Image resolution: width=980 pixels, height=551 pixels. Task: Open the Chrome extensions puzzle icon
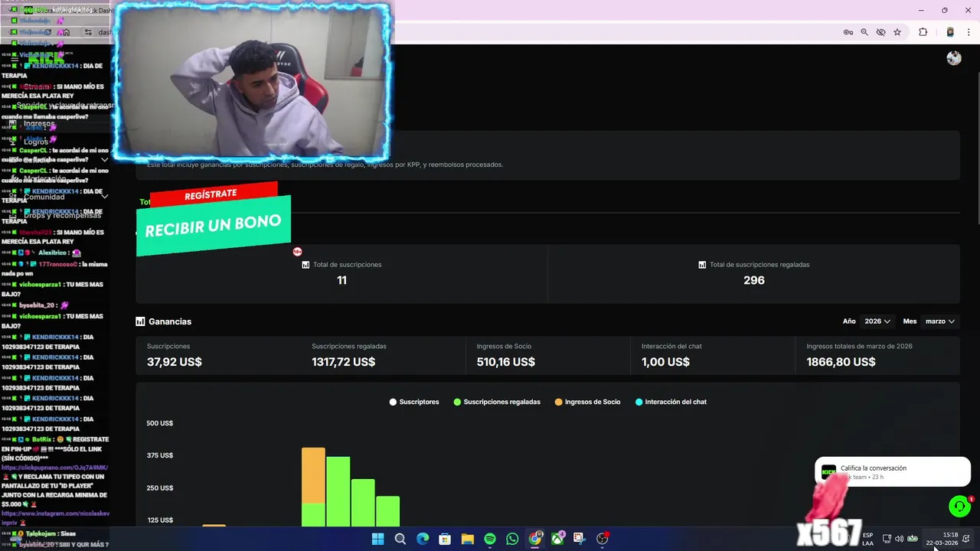tap(923, 32)
